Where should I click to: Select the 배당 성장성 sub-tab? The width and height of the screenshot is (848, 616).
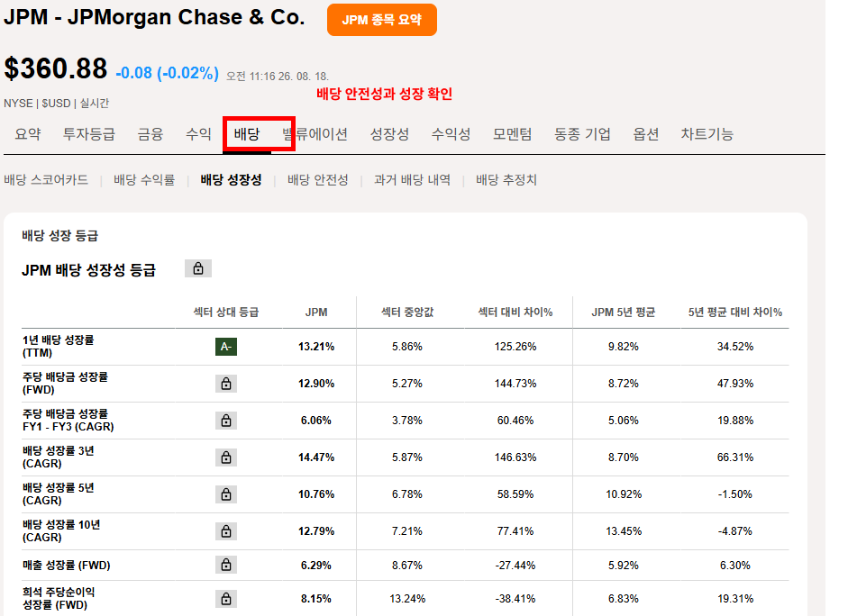tap(231, 180)
